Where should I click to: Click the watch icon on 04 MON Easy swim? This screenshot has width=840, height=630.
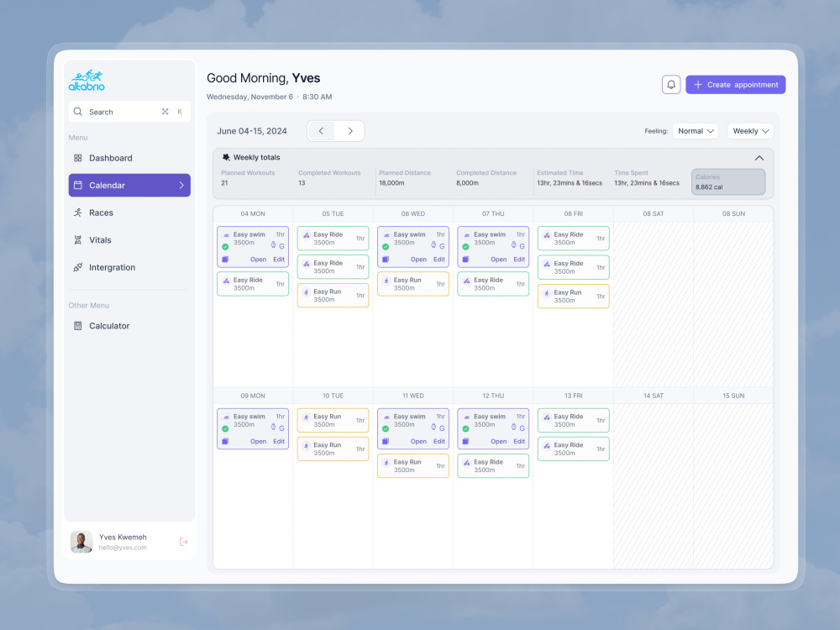point(273,245)
